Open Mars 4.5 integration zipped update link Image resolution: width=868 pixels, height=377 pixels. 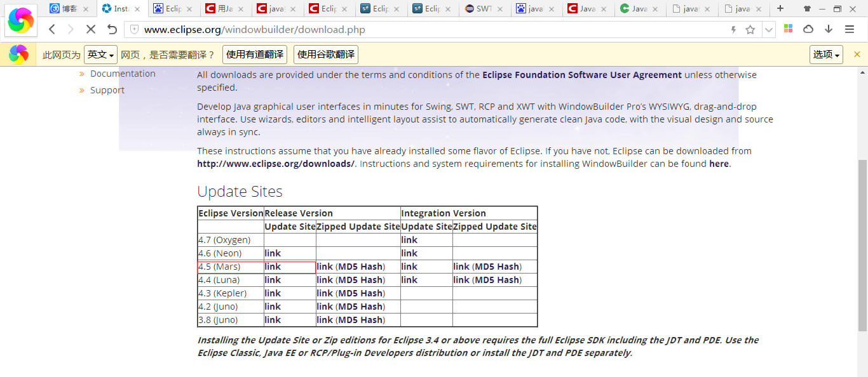pyautogui.click(x=461, y=267)
